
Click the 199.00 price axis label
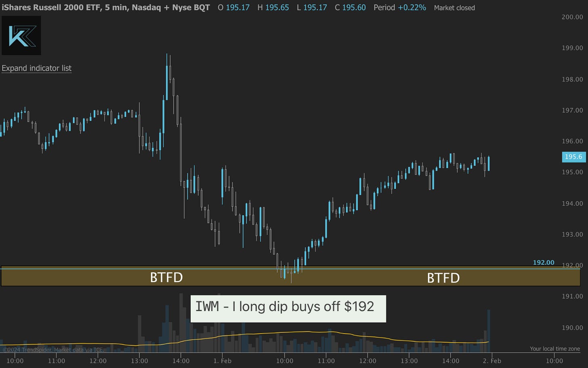tap(572, 48)
